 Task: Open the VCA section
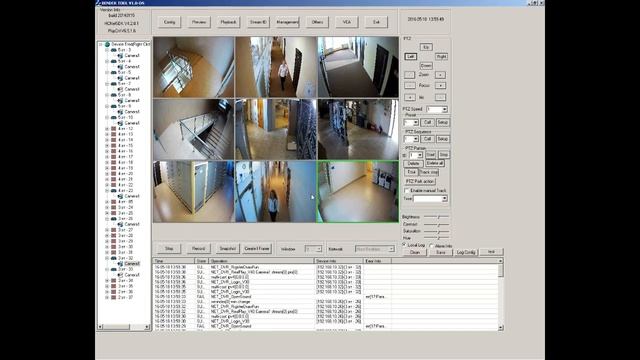click(x=347, y=22)
